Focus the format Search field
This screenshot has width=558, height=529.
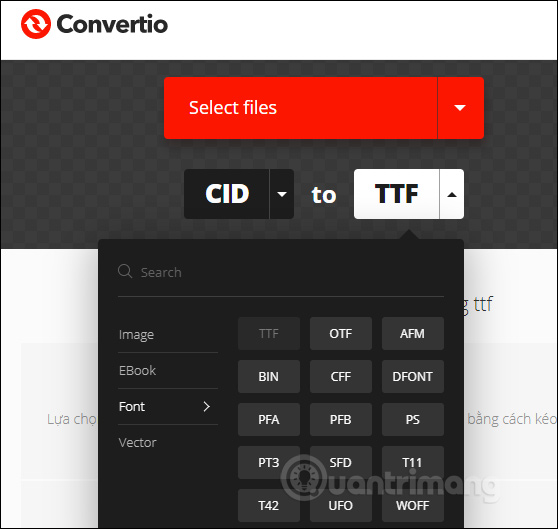tap(281, 273)
